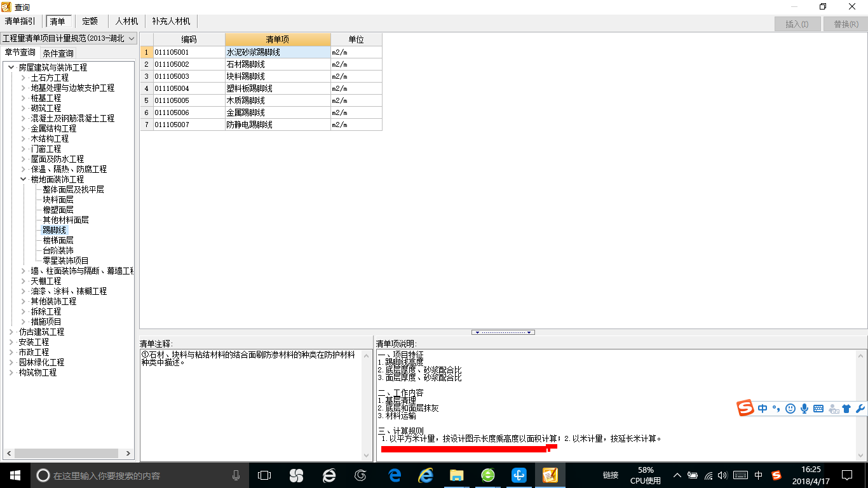Click the Sogou input method S logo
Viewport: 868px width, 488px height.
click(745, 409)
